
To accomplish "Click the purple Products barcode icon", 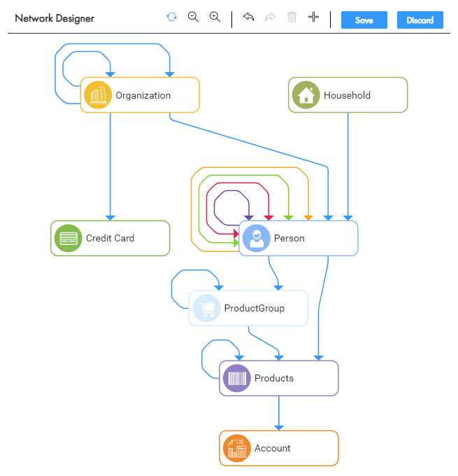I will [237, 378].
